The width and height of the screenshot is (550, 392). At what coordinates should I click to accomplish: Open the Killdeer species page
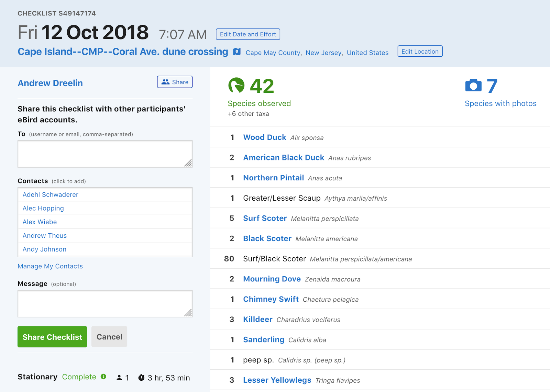pyautogui.click(x=258, y=320)
